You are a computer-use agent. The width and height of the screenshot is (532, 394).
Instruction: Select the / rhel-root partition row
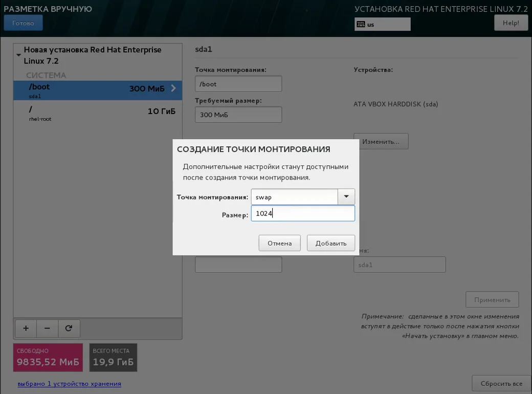point(98,114)
